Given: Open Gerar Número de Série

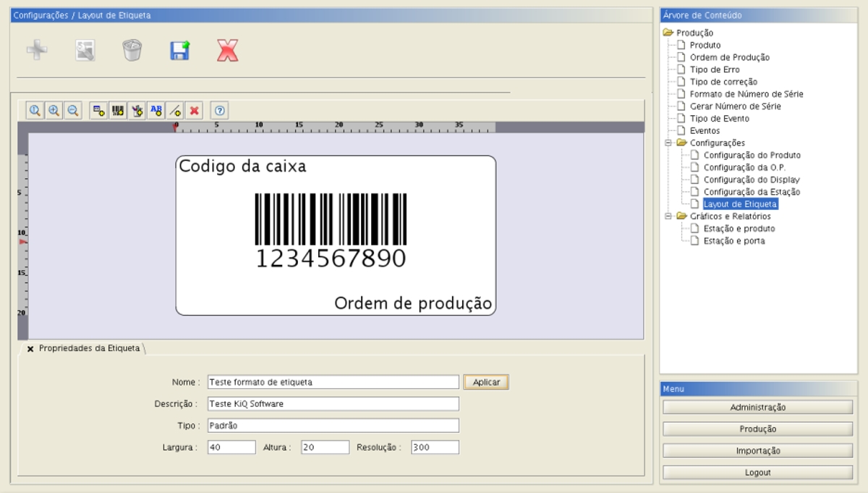Looking at the screenshot, I should click(x=735, y=106).
